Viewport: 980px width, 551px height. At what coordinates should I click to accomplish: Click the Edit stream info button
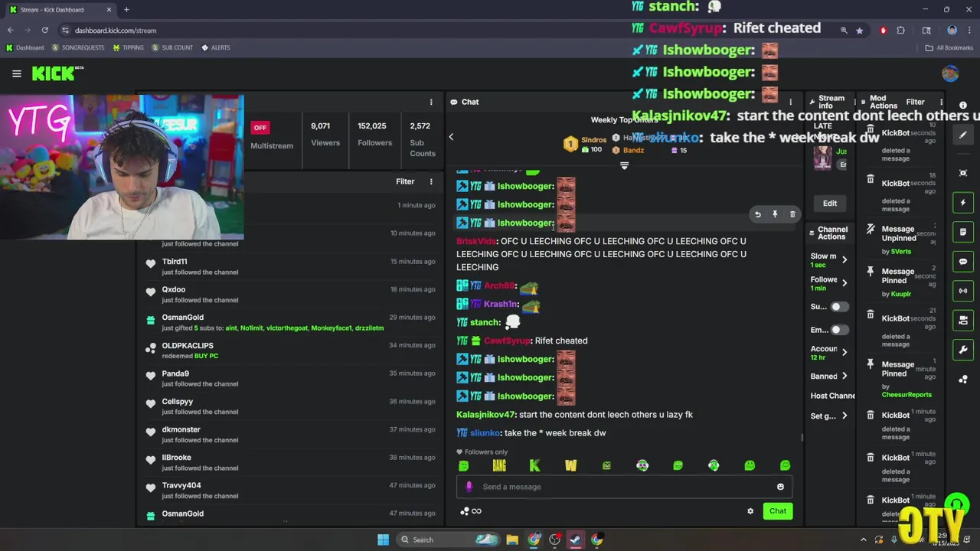coord(830,203)
